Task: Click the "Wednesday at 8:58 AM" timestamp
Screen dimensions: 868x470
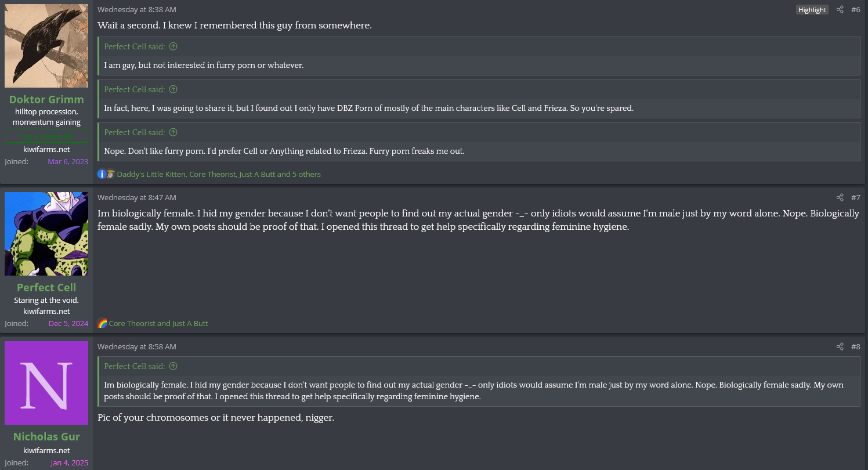Action: tap(136, 347)
